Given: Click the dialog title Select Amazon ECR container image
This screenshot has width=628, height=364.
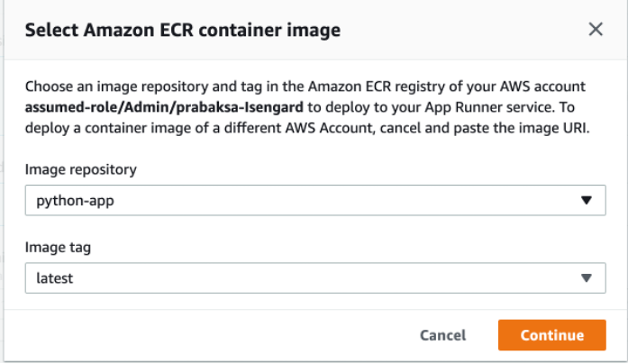Looking at the screenshot, I should (x=183, y=30).
